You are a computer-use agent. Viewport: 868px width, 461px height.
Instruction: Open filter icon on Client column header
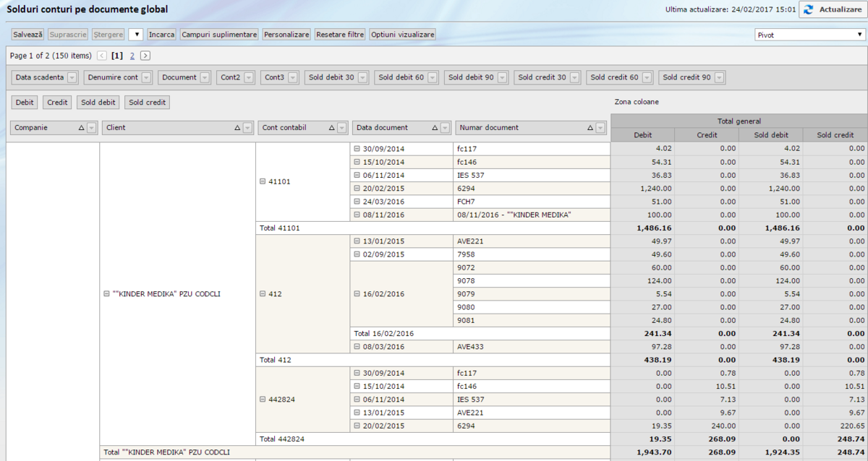click(x=247, y=128)
